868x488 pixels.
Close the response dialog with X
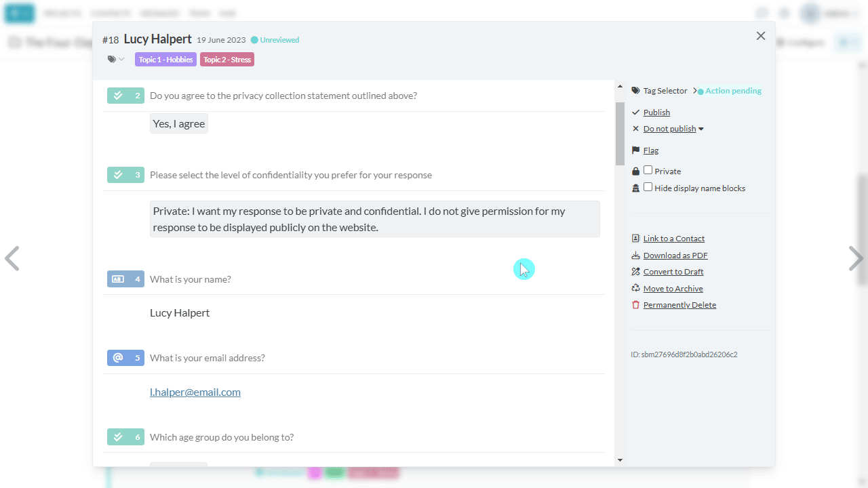[x=761, y=36]
